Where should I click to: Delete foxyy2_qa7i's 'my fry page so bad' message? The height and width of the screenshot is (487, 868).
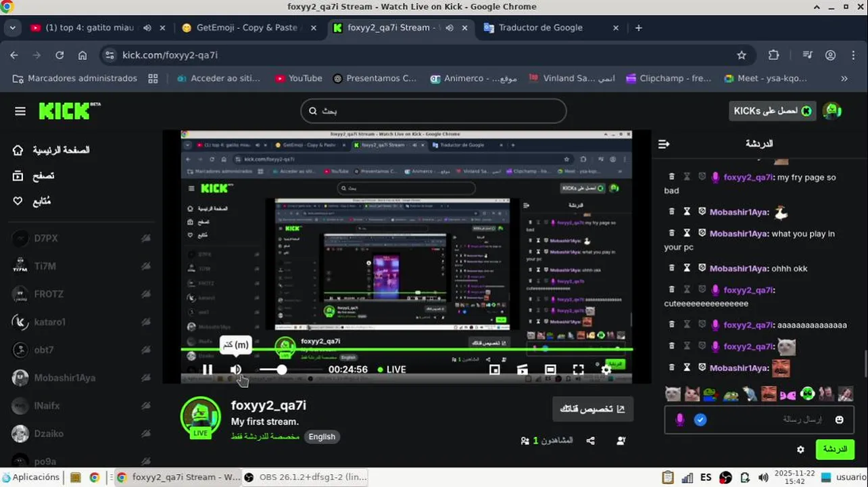pyautogui.click(x=671, y=177)
